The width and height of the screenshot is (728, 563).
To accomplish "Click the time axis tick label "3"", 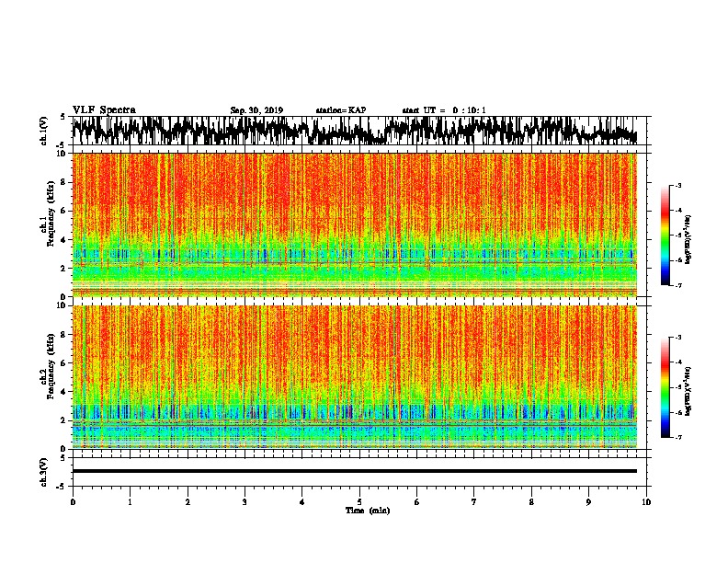I will 245,502.
